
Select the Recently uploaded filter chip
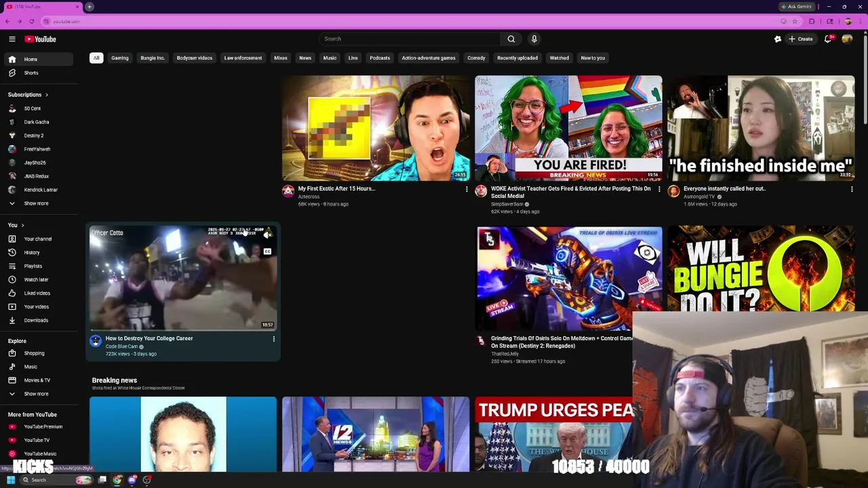(517, 58)
